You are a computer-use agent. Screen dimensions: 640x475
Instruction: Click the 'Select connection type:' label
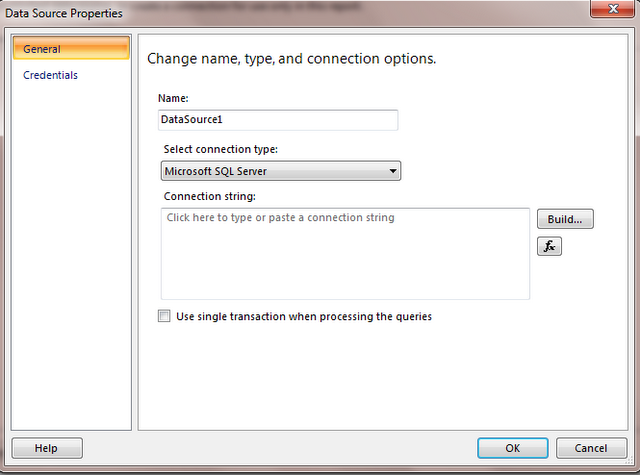click(x=221, y=149)
